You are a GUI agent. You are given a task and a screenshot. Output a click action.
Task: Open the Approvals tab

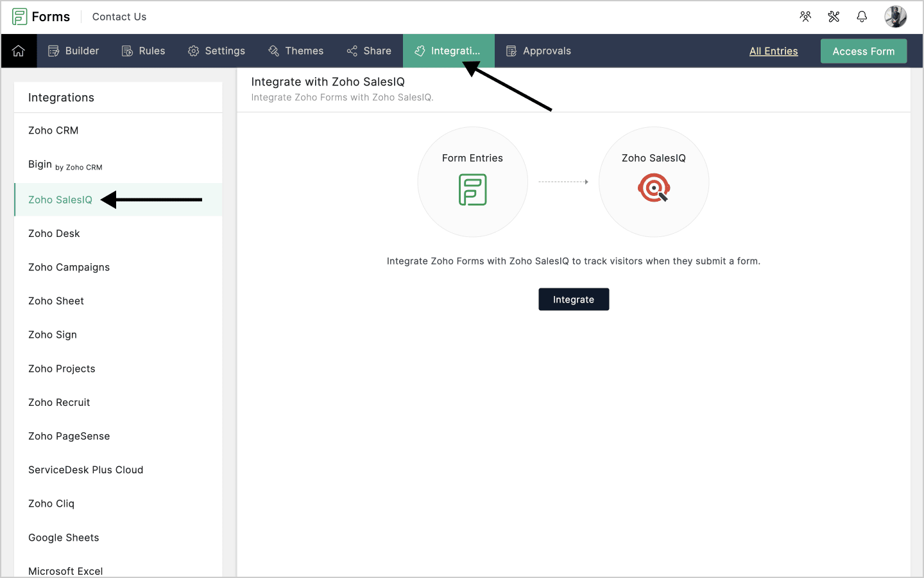point(538,51)
